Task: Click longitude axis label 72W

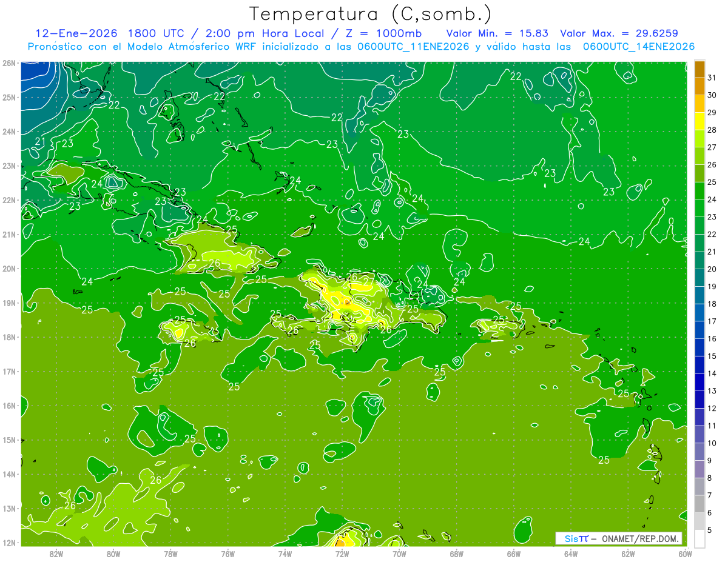Action: 342,554
